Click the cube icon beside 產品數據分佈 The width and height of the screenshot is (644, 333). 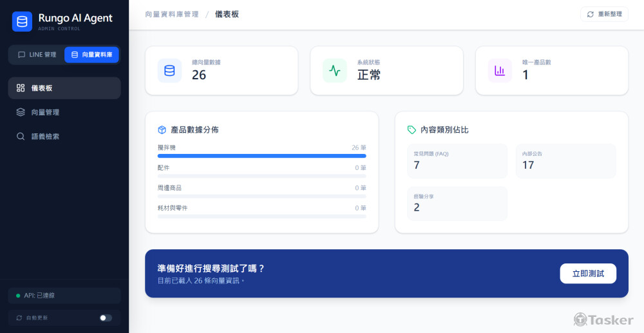[x=162, y=129]
